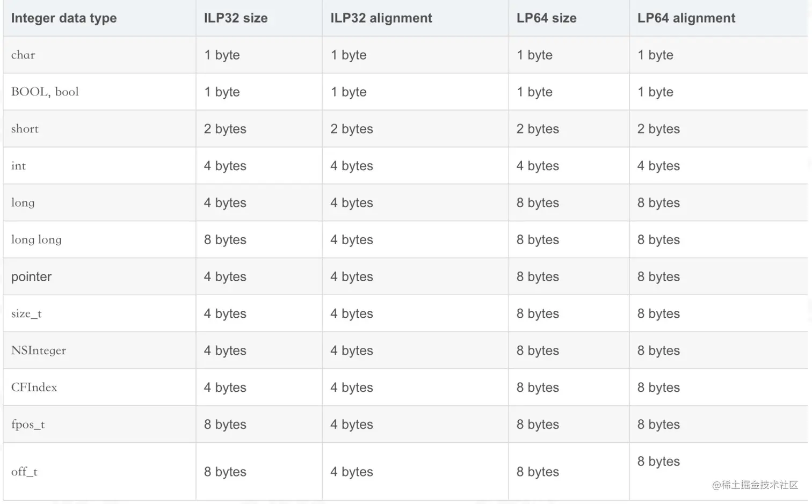Click the NSInteger type cell

tap(39, 350)
